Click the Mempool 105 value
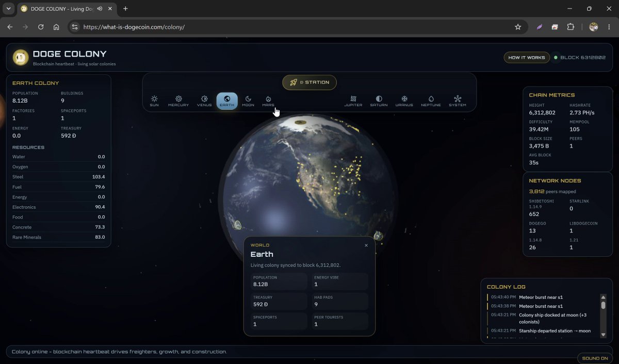The image size is (619, 364). point(575,129)
